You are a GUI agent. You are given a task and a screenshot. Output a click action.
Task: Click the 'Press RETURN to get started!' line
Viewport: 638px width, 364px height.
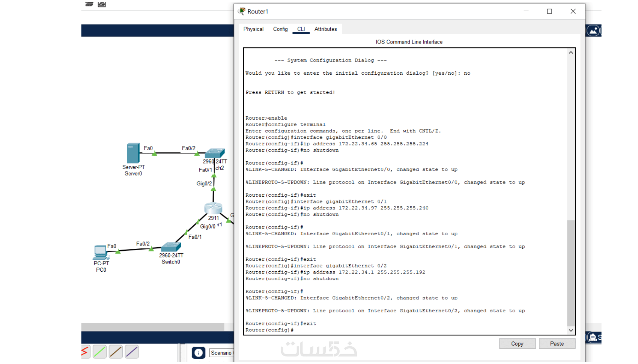[290, 92]
